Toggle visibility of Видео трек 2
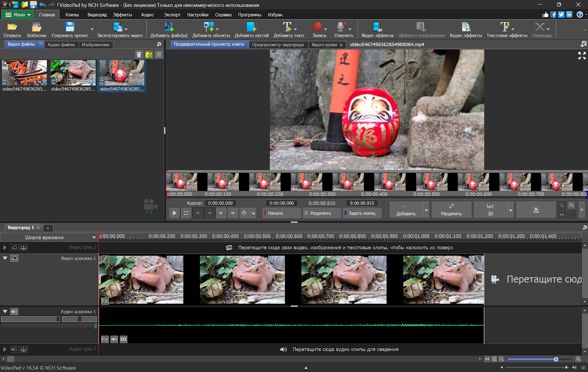Image resolution: width=588 pixels, height=372 pixels. click(x=14, y=248)
